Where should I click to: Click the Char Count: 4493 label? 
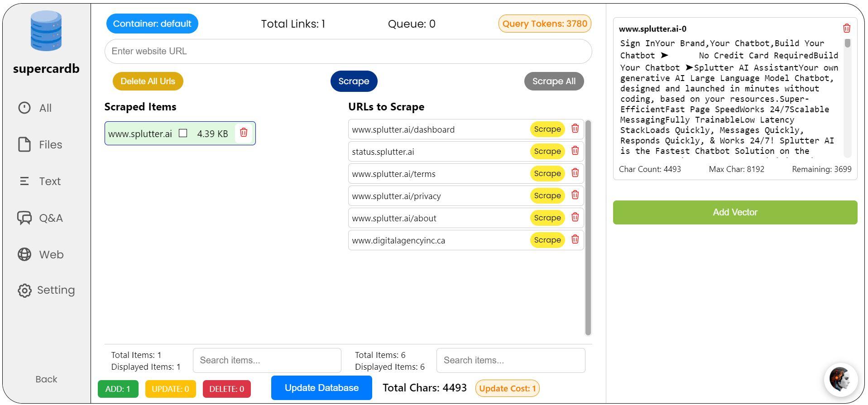650,169
